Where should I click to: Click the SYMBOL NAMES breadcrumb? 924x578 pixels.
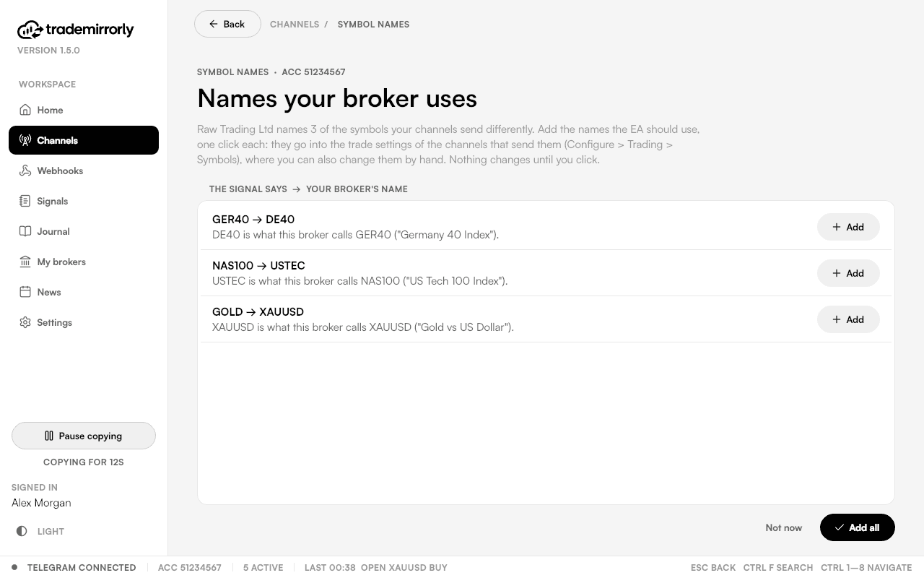(x=373, y=24)
